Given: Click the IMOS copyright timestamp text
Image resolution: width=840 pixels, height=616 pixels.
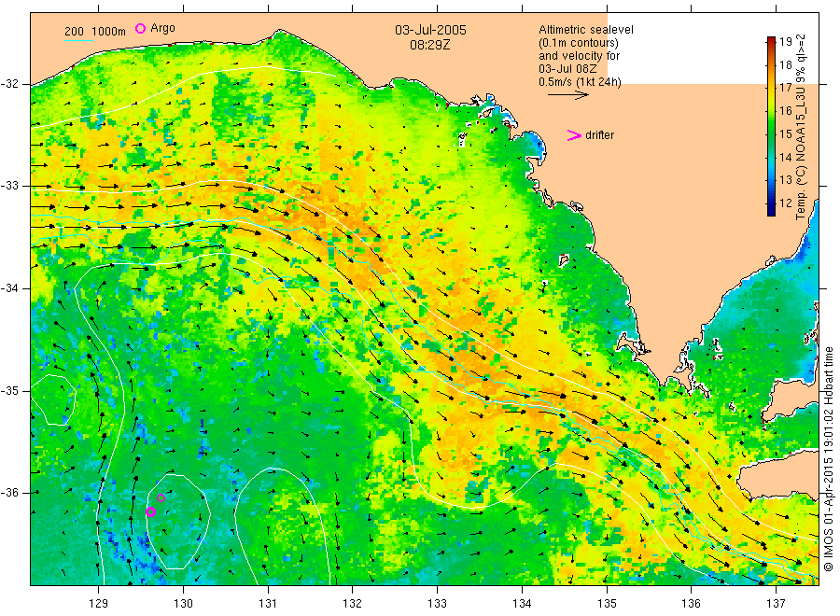Looking at the screenshot, I should [829, 459].
